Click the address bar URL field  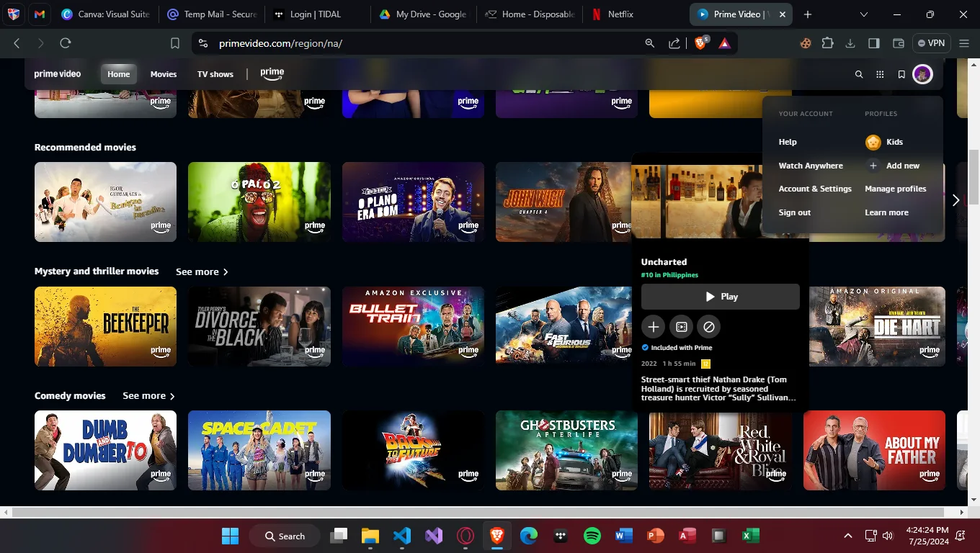click(418, 43)
